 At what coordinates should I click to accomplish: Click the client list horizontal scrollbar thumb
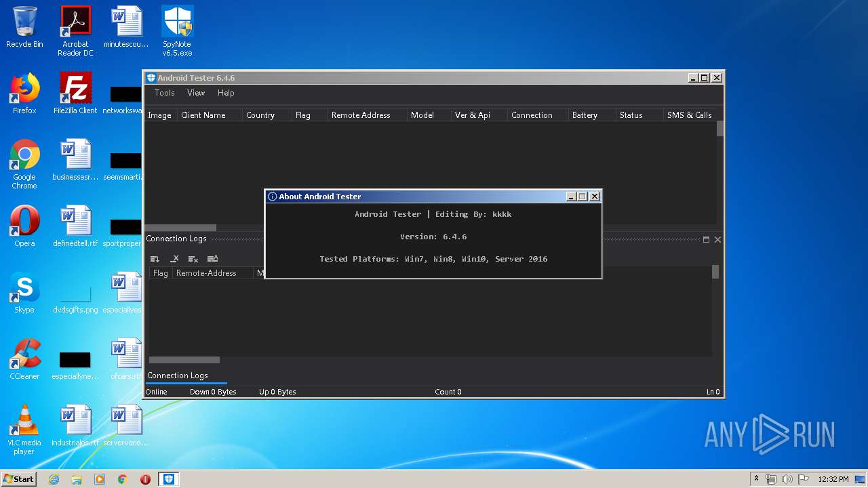(x=181, y=228)
